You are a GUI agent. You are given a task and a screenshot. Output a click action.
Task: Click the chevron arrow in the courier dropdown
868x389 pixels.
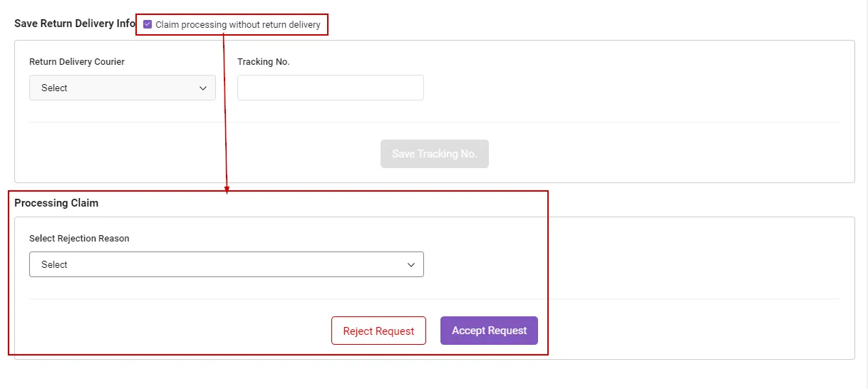tap(202, 88)
